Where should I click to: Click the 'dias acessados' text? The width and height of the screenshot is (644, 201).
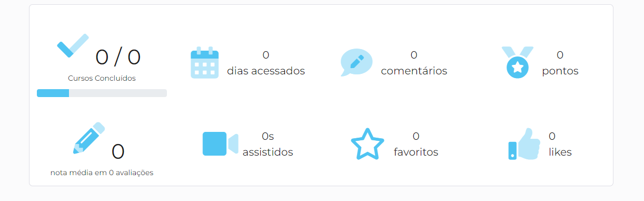pyautogui.click(x=266, y=71)
